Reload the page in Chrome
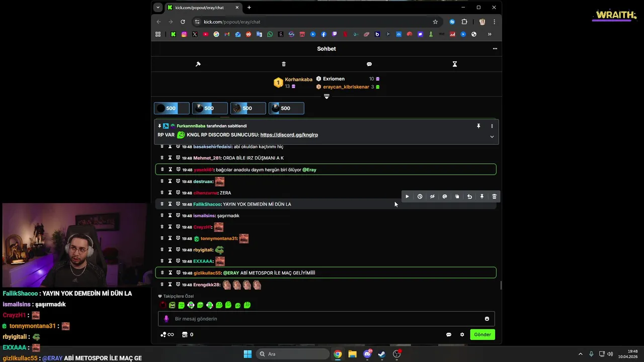Viewport: 644px width, 362px height. [183, 22]
